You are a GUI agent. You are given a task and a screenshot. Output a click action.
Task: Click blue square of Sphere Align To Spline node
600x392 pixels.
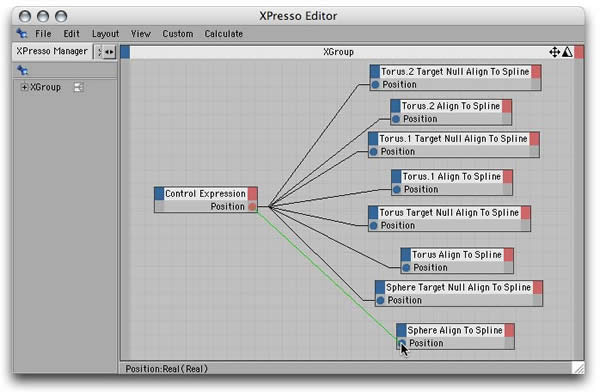[401, 330]
